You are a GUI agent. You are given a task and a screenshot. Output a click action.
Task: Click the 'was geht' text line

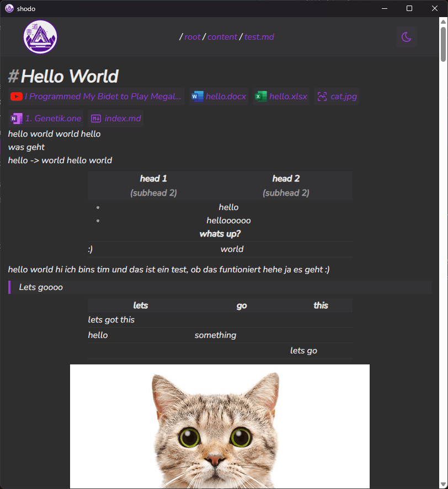point(26,147)
